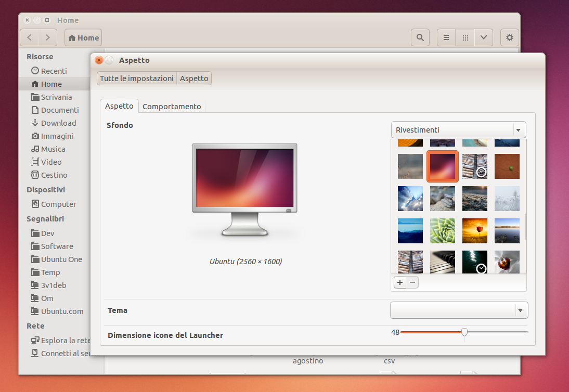This screenshot has width=569, height=392.
Task: Open search in the Home file manager
Action: 420,38
